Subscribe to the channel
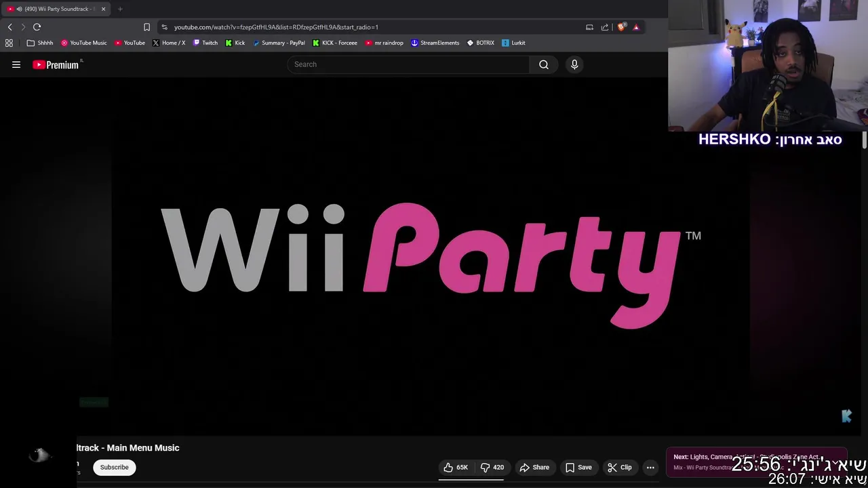868x488 pixels. click(x=115, y=467)
